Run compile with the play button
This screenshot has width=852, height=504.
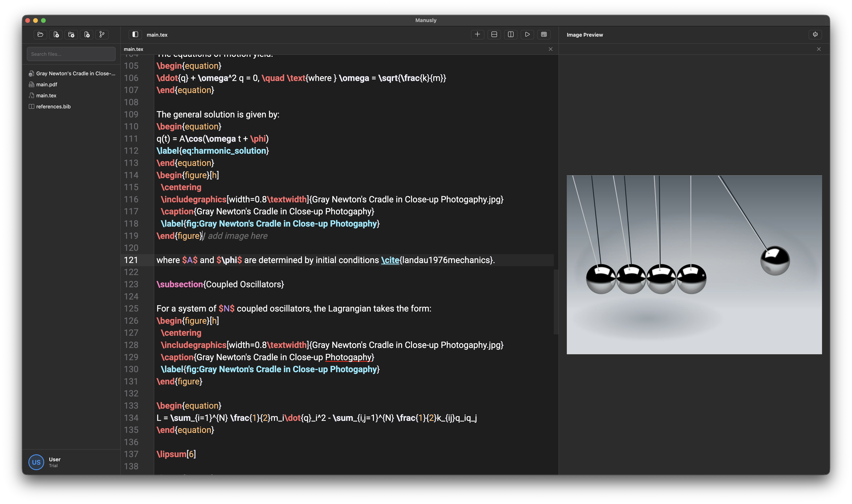pos(527,35)
